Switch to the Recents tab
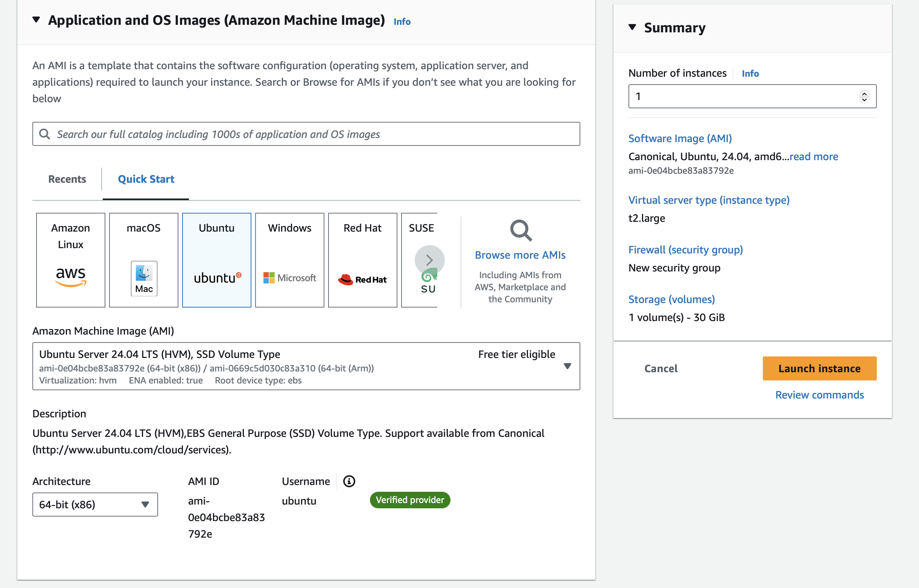This screenshot has width=919, height=588. pos(67,179)
